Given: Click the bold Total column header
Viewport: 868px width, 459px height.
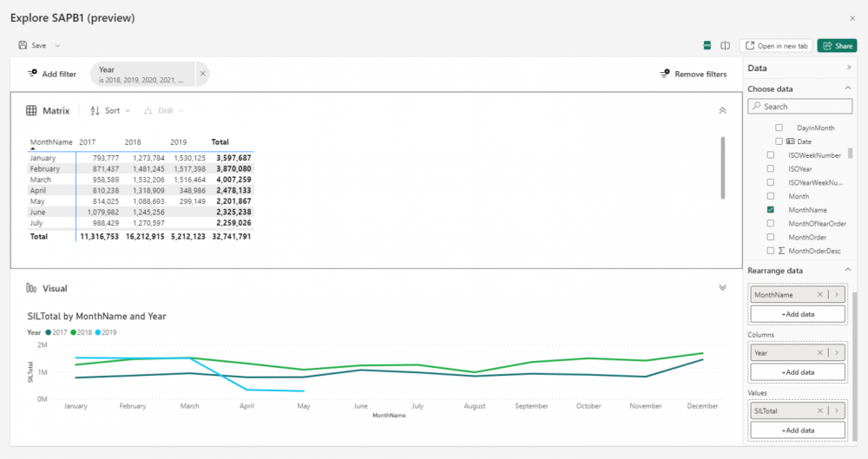Looking at the screenshot, I should click(220, 141).
